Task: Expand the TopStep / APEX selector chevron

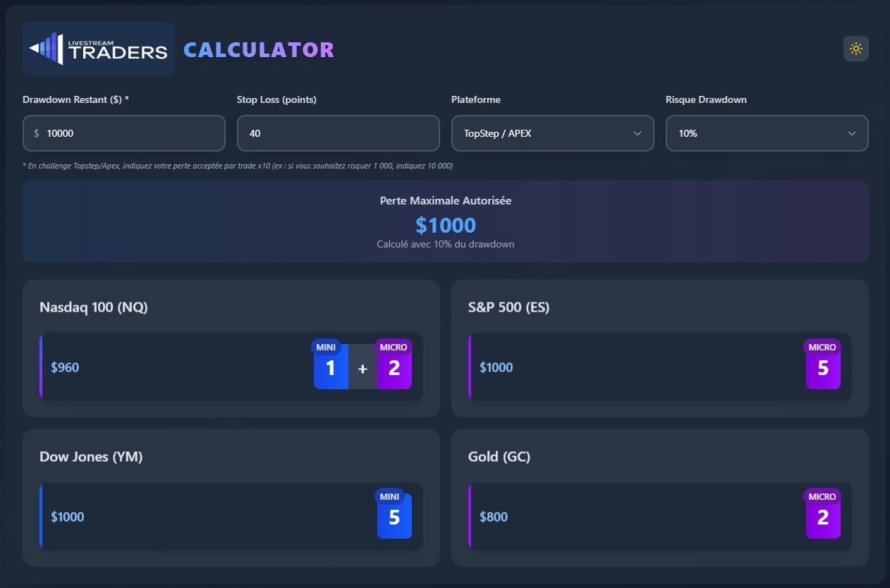Action: (x=638, y=133)
